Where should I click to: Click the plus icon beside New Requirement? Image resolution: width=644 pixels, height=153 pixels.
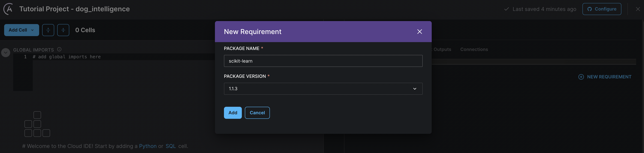coord(581,77)
